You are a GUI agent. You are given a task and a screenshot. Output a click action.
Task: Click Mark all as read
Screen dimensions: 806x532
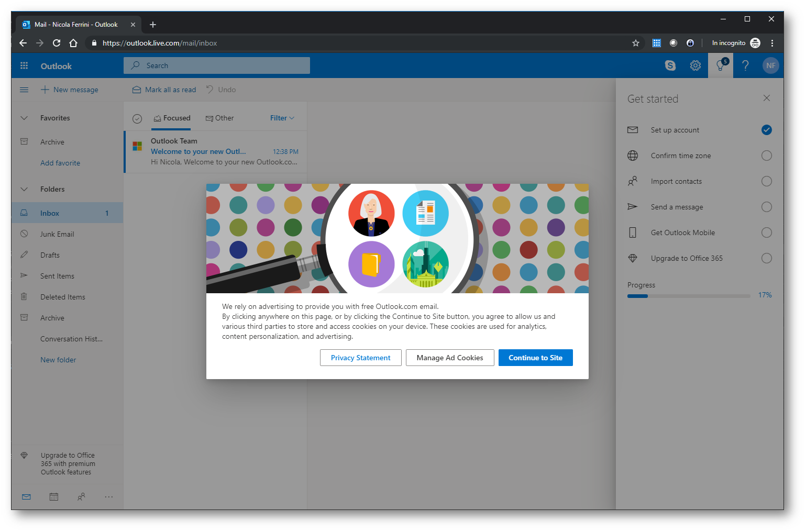(164, 90)
